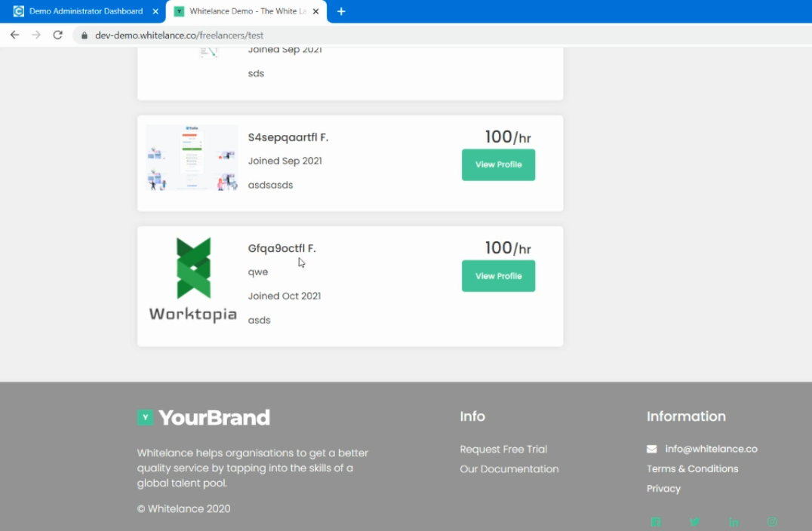Image resolution: width=812 pixels, height=531 pixels.
Task: Reload the page with the refresh icon
Action: tap(58, 35)
